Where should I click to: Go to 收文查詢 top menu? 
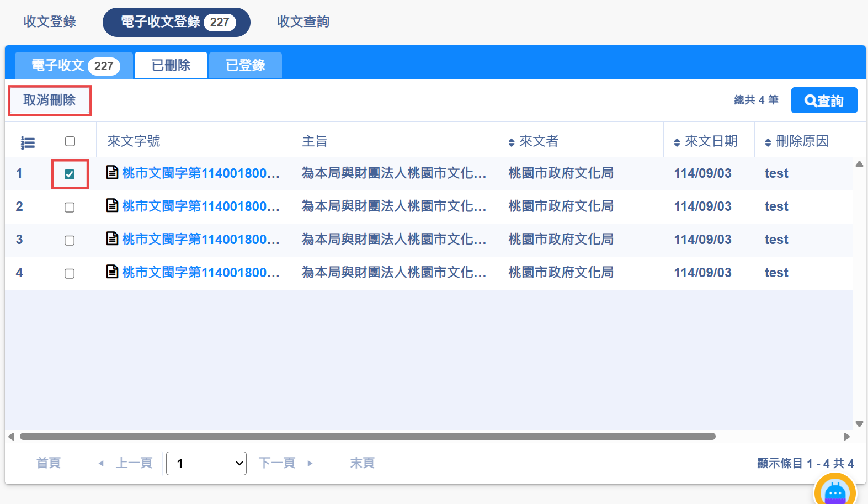click(303, 22)
